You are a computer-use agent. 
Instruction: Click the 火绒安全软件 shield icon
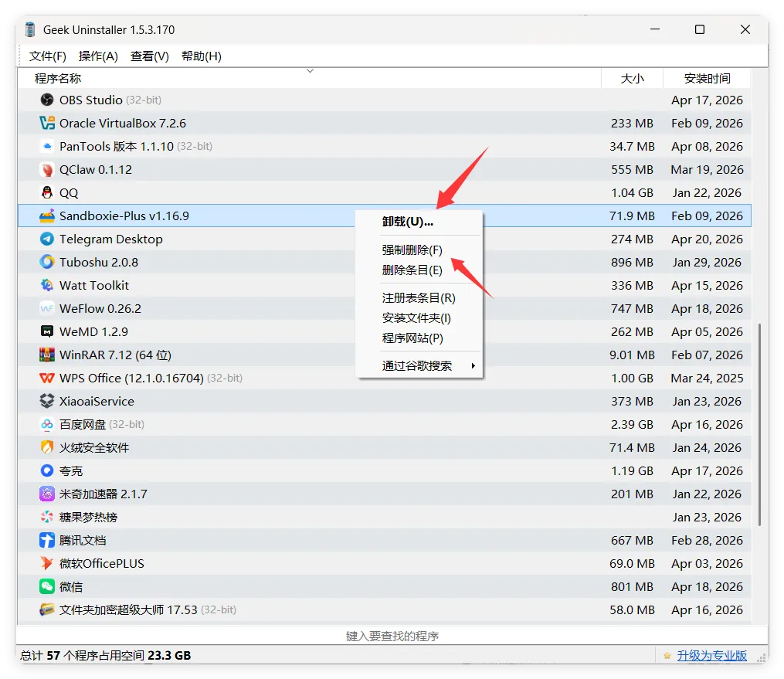click(x=47, y=447)
